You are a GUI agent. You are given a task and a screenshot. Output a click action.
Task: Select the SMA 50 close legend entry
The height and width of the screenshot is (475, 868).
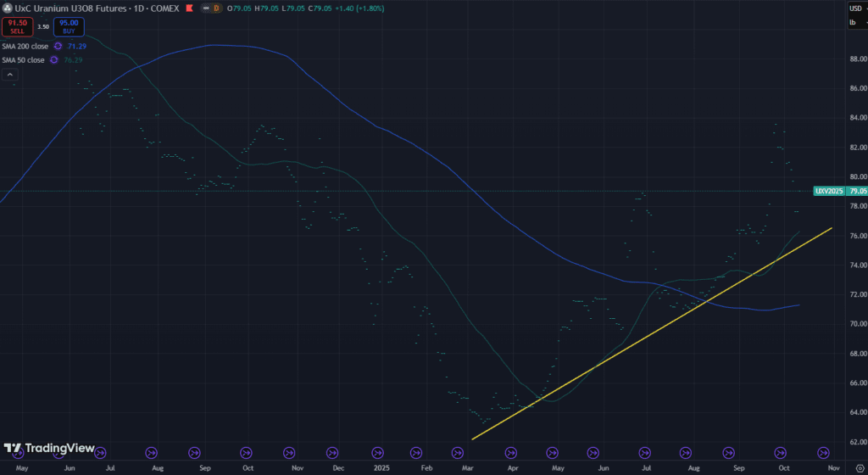[x=24, y=59]
